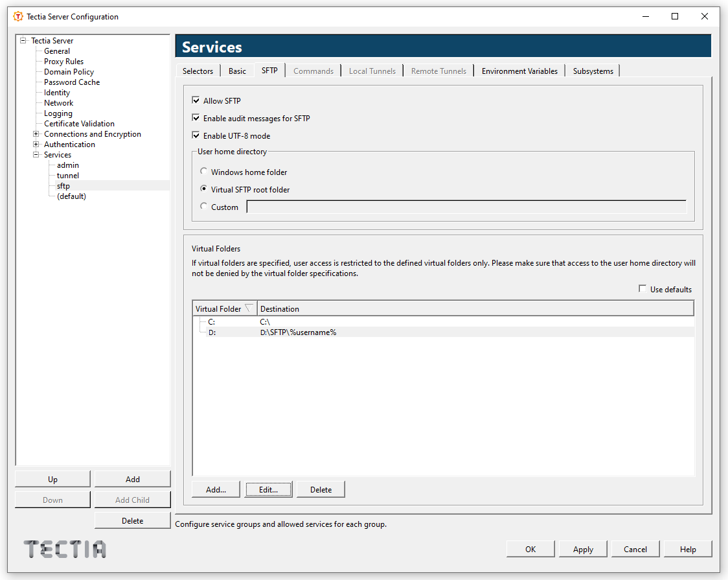Minimize the Tectia configuration window

[645, 16]
